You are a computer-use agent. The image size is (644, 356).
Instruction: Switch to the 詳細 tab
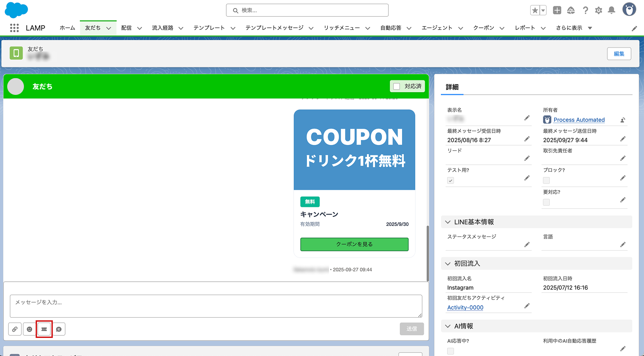(x=452, y=87)
